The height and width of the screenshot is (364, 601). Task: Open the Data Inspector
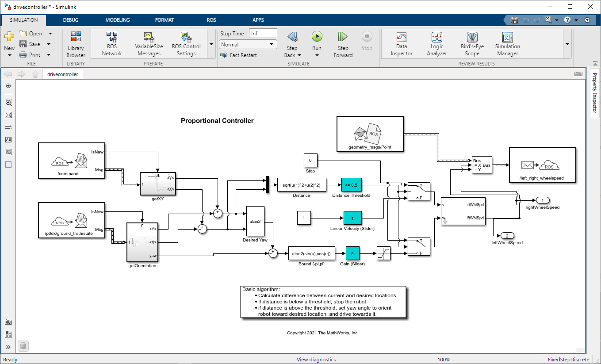click(x=402, y=44)
